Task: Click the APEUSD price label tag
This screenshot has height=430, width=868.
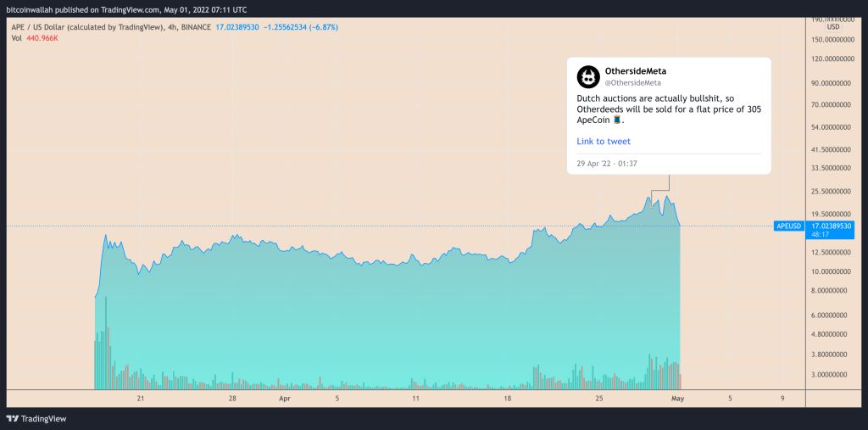Action: (x=787, y=226)
